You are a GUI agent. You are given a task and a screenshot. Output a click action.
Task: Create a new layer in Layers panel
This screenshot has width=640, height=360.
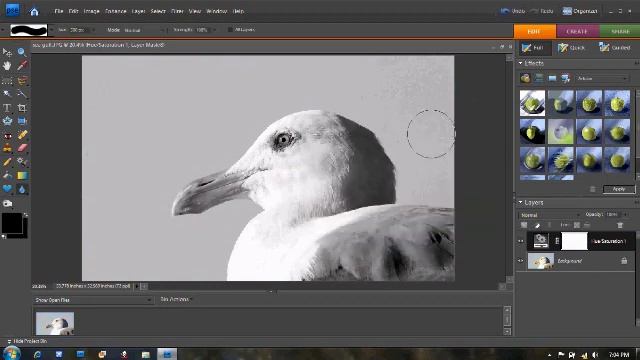pyautogui.click(x=524, y=225)
